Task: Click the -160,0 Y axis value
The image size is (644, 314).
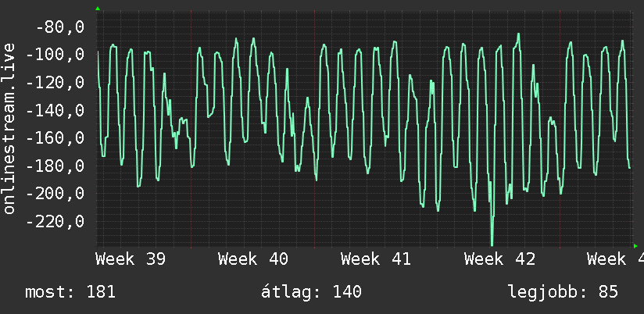Action: (x=55, y=138)
